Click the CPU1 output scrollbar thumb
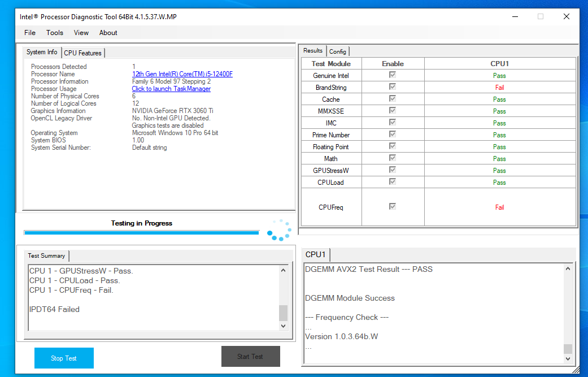588x377 pixels. [x=568, y=349]
